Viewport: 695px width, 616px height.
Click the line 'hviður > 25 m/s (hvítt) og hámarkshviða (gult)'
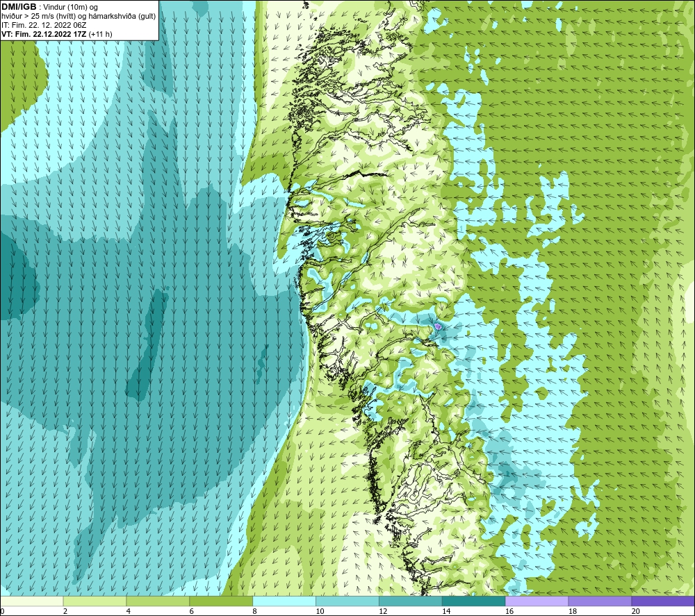pos(79,16)
